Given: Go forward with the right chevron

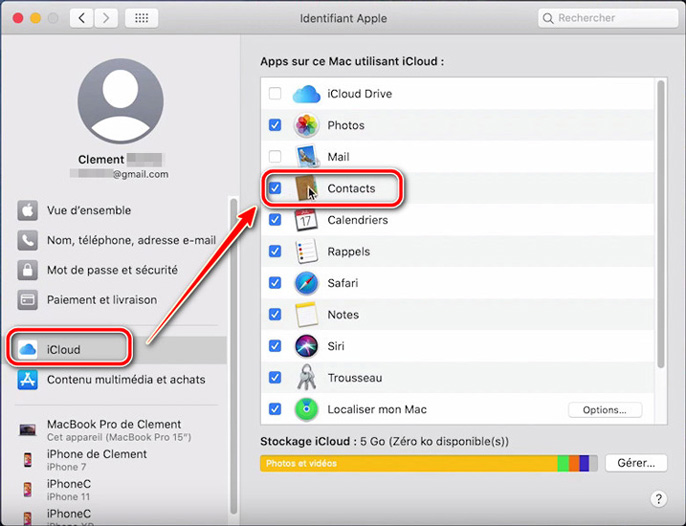Looking at the screenshot, I should coord(106,18).
